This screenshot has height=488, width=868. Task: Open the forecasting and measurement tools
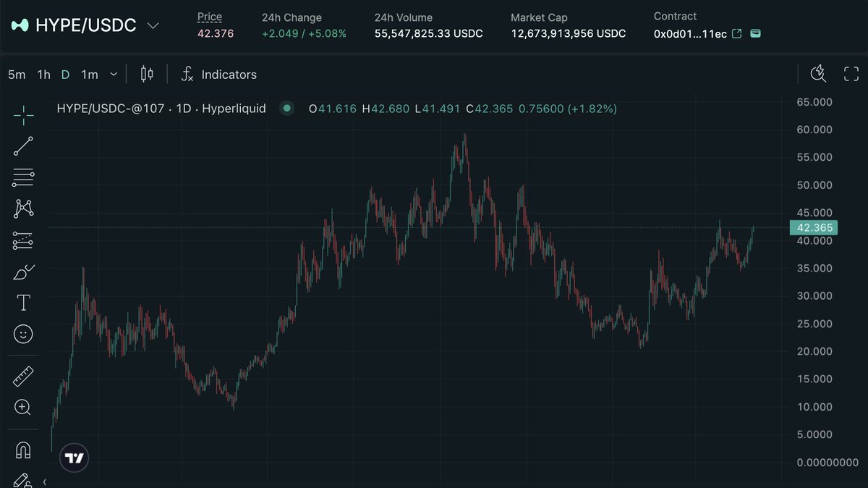[23, 241]
